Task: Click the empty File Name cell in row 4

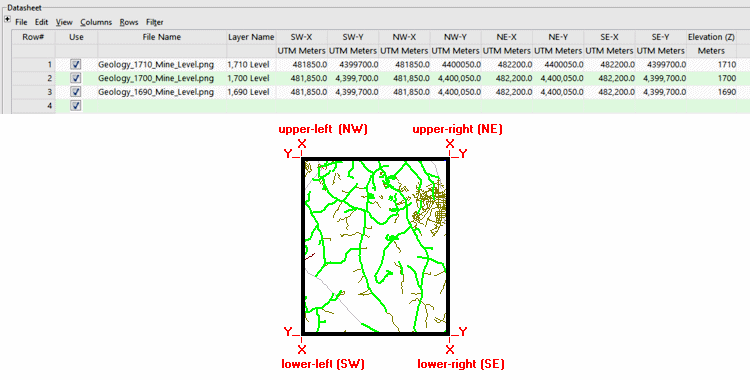Action: point(162,106)
